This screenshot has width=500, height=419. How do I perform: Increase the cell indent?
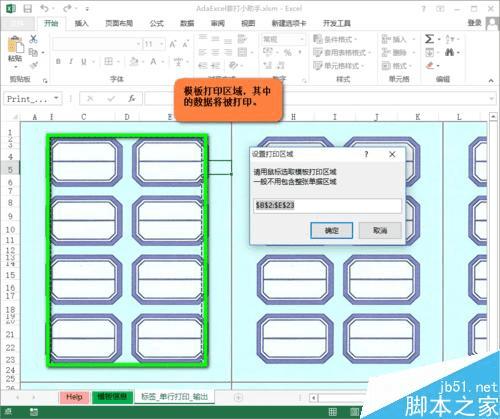click(x=216, y=65)
